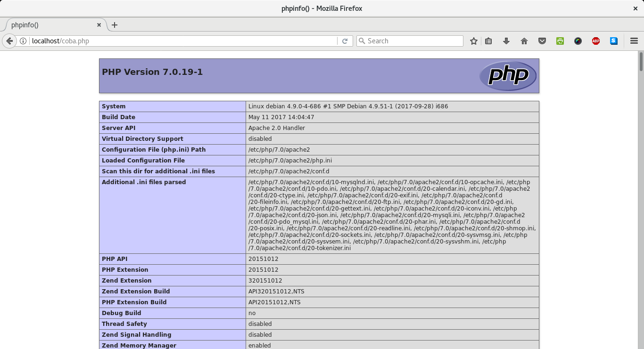Open a new tab with plus button

coord(114,25)
